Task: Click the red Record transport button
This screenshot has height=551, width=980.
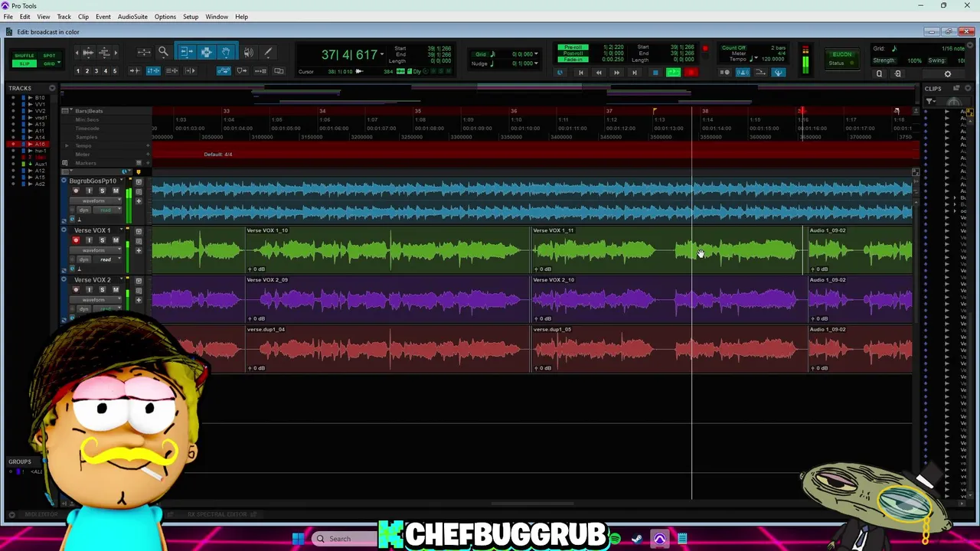Action: pyautogui.click(x=691, y=73)
